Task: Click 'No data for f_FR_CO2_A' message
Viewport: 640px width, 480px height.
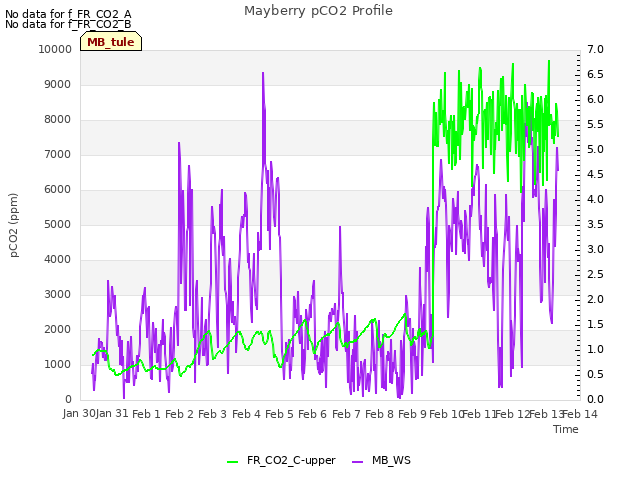Action: pos(68,14)
